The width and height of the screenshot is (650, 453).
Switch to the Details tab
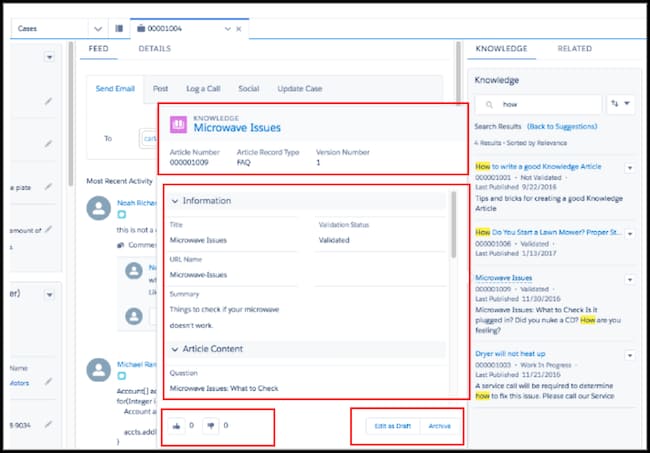154,48
